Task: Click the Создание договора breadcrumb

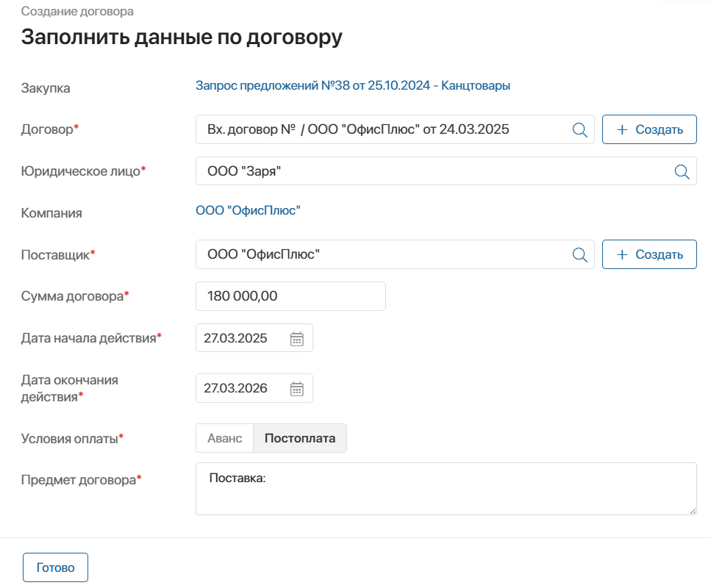Action: coord(77,12)
